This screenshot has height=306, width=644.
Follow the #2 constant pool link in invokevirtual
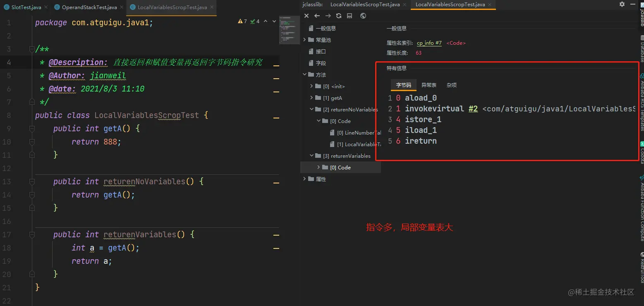pyautogui.click(x=473, y=109)
